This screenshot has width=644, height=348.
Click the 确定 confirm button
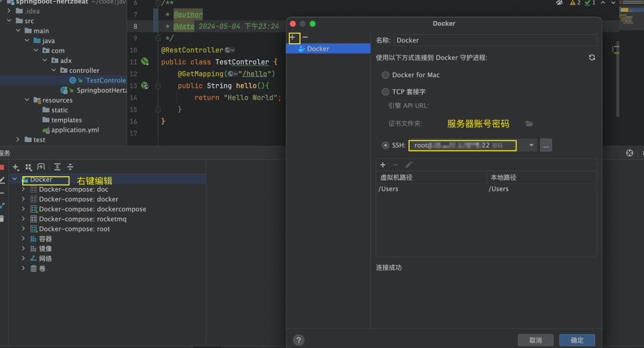[577, 340]
